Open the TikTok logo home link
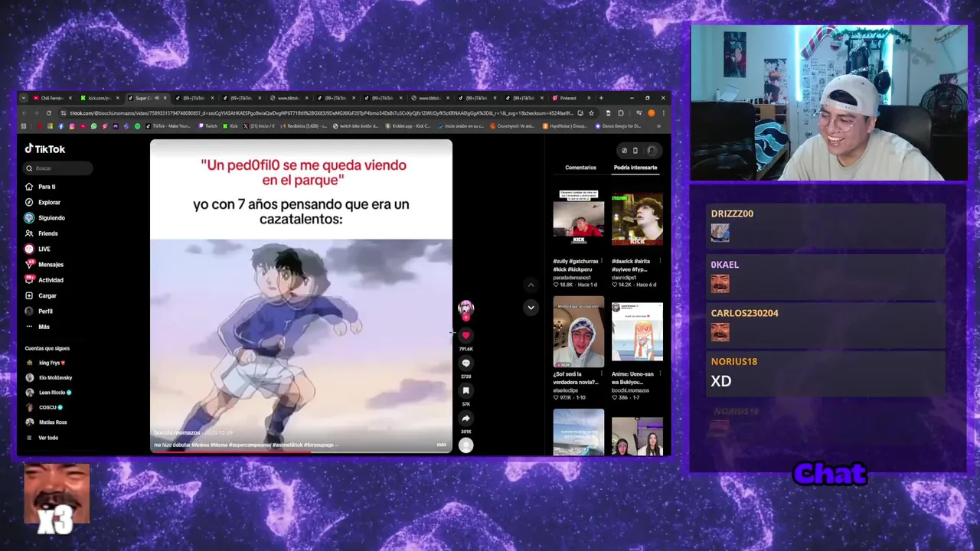The image size is (980, 551). 45,149
